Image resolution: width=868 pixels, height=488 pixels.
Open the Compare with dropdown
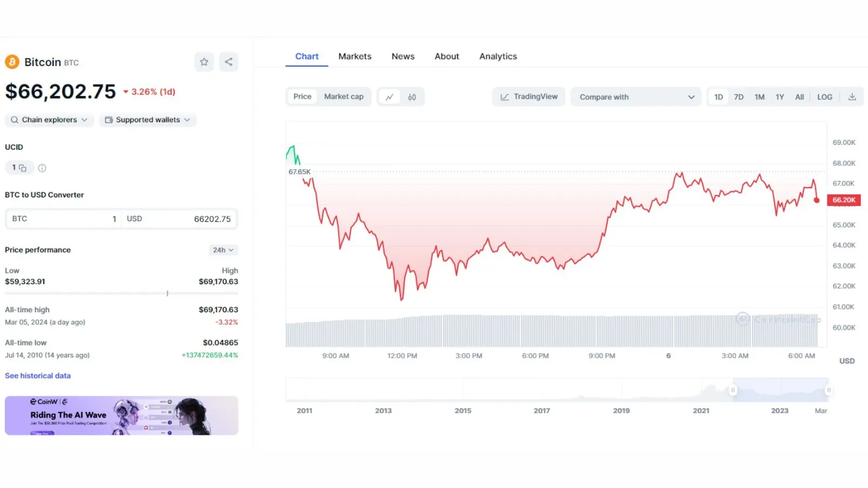(x=636, y=97)
